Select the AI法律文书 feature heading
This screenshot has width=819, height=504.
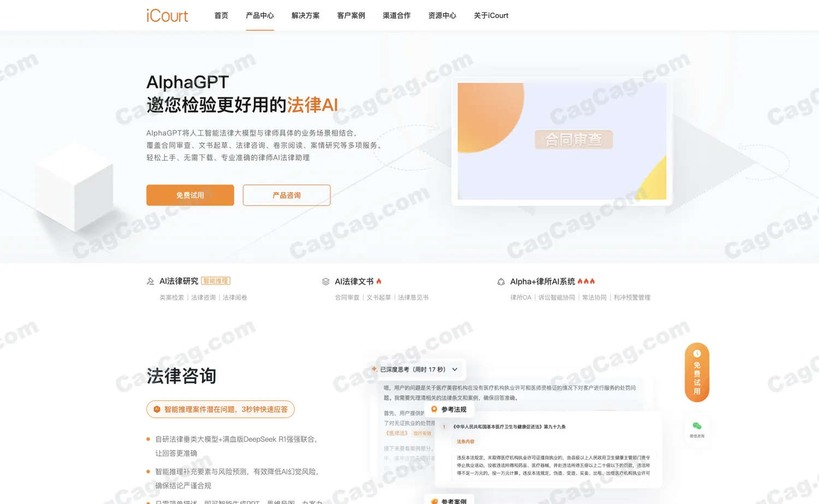pos(354,281)
